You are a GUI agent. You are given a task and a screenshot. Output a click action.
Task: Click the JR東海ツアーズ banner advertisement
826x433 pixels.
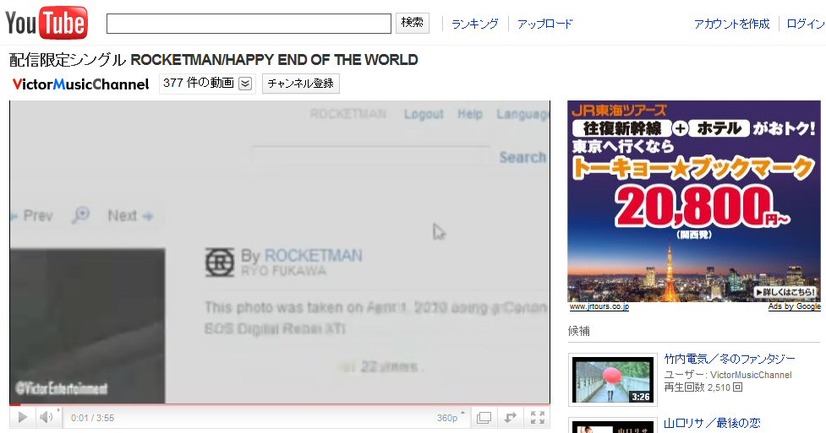click(694, 201)
